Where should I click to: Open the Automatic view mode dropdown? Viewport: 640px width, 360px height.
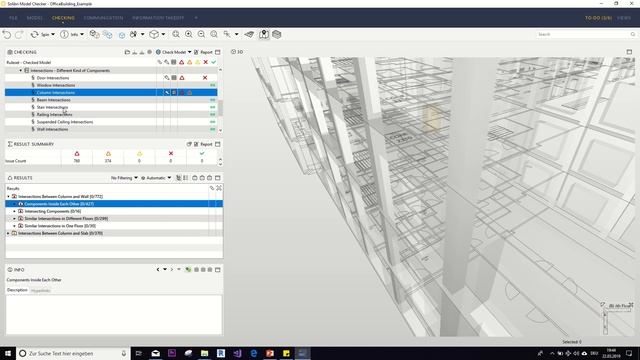(x=156, y=178)
